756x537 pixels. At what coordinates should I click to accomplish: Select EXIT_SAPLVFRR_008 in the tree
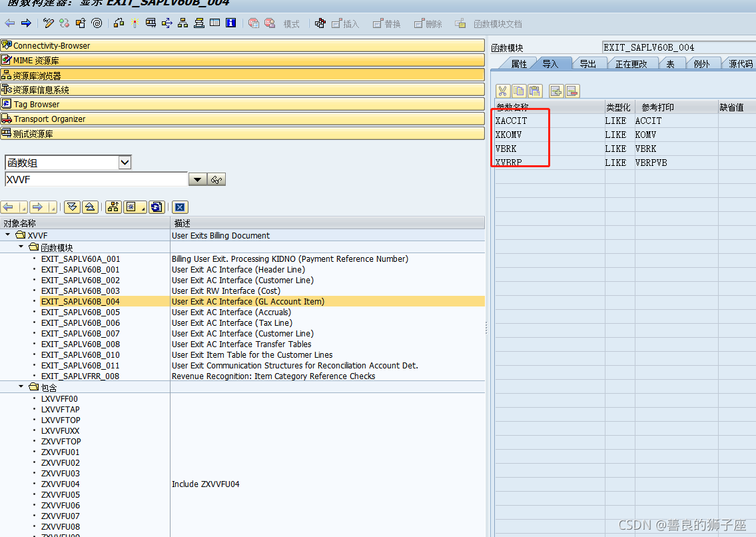80,376
